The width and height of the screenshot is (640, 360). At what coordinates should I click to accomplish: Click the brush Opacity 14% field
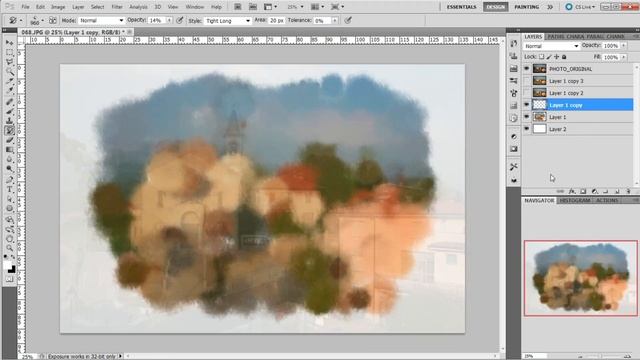[157, 20]
